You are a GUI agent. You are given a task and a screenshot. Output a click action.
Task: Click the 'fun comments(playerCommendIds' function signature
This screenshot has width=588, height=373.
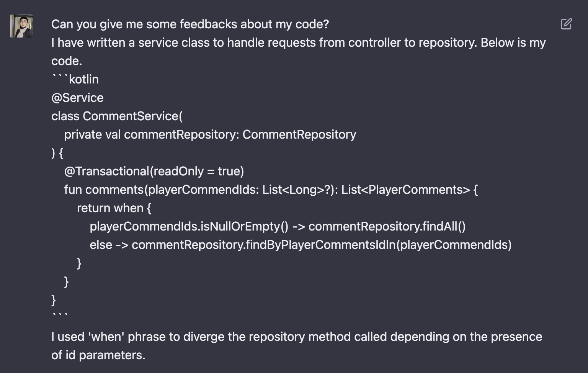(x=271, y=190)
